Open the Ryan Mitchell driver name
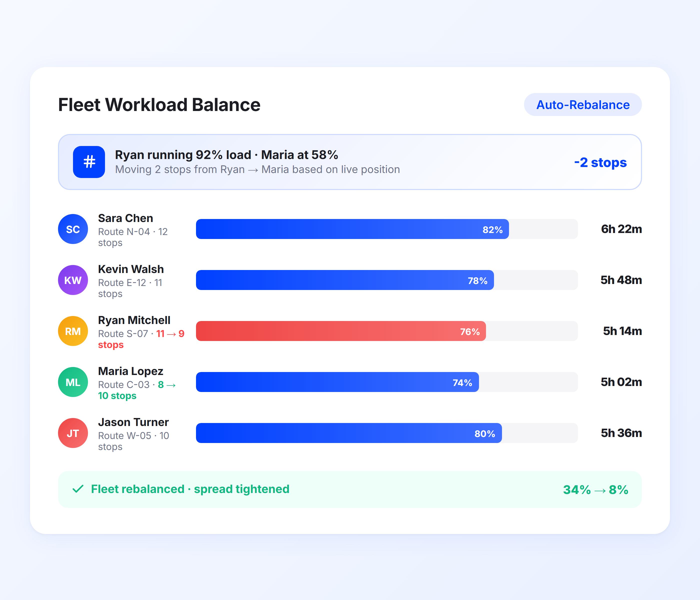Image resolution: width=700 pixels, height=600 pixels. [x=134, y=320]
